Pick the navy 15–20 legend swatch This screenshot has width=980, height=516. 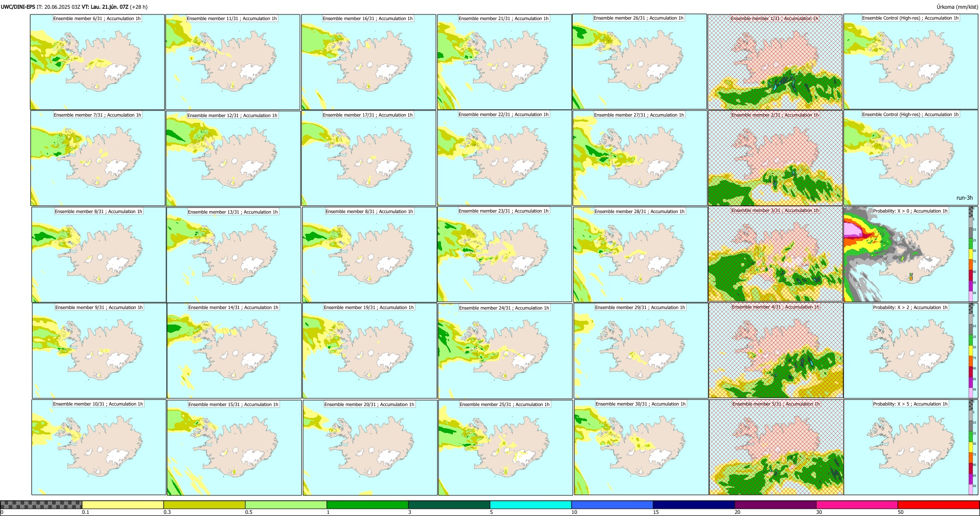pyautogui.click(x=694, y=505)
